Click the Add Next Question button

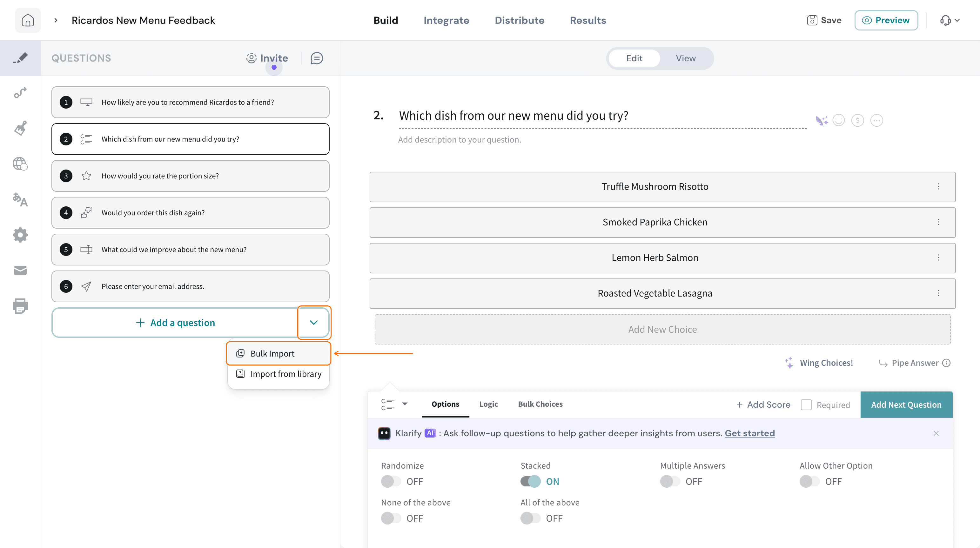coord(906,404)
